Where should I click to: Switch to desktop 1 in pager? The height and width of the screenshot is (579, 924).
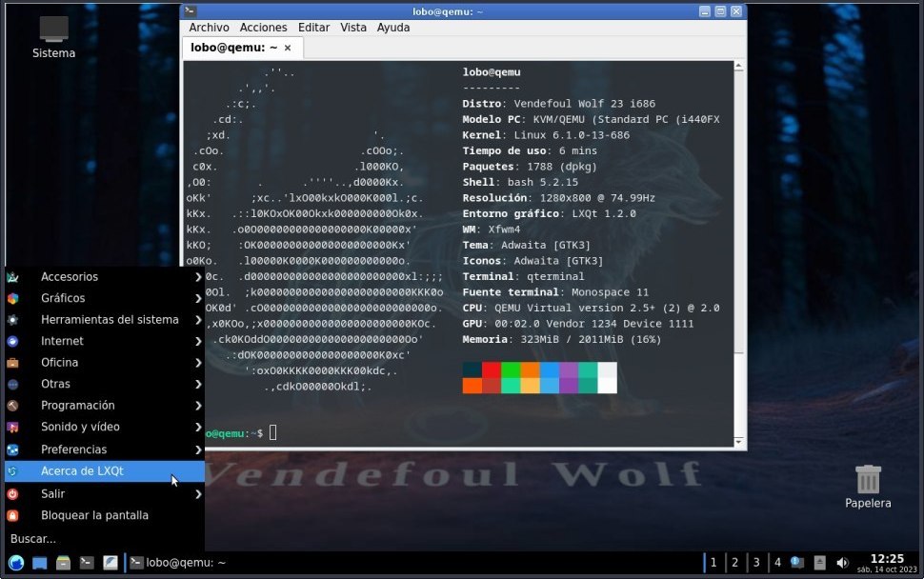713,563
